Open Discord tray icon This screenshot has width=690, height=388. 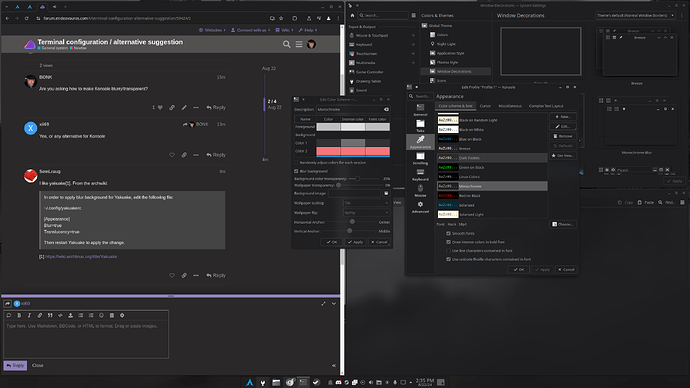(338, 382)
